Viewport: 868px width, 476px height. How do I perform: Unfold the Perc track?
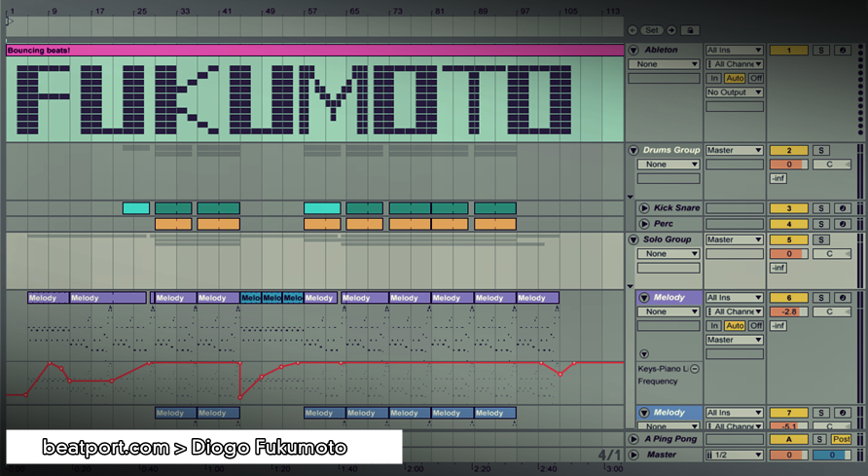tap(644, 224)
